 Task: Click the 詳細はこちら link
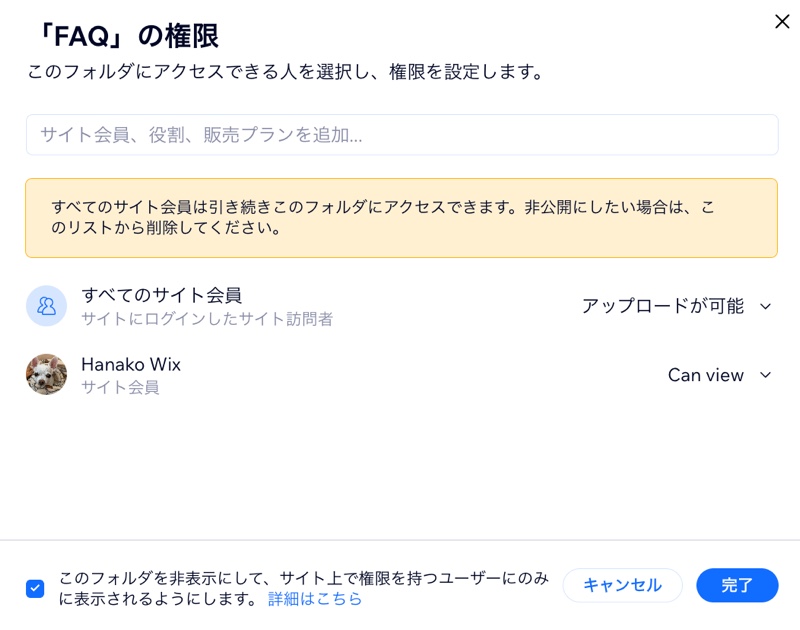(x=315, y=598)
